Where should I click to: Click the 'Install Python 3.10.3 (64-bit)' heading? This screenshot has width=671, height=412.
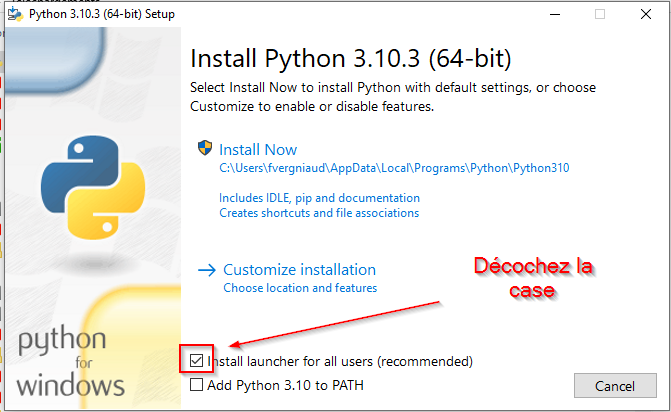pyautogui.click(x=350, y=58)
